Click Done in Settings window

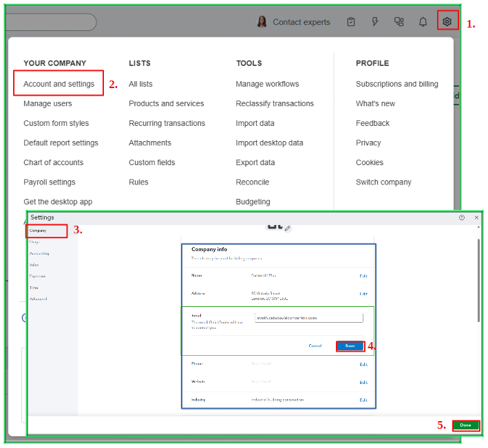point(465,425)
